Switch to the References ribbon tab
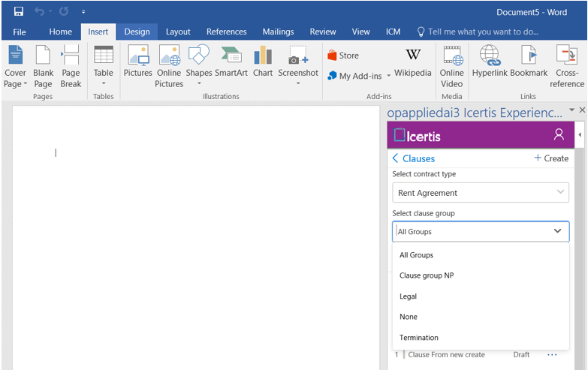588x370 pixels. pyautogui.click(x=226, y=32)
